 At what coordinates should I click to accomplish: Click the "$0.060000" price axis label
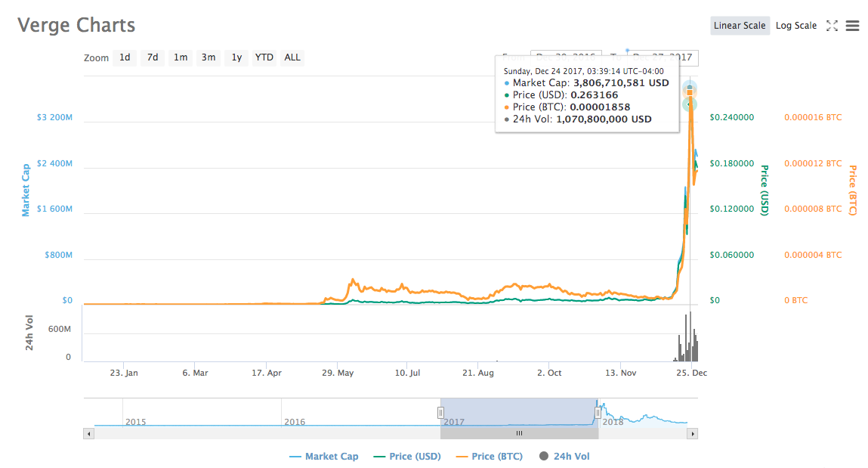[732, 255]
